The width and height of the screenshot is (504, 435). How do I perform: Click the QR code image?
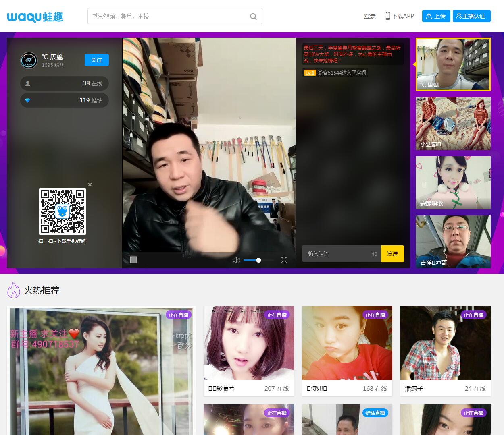62,211
